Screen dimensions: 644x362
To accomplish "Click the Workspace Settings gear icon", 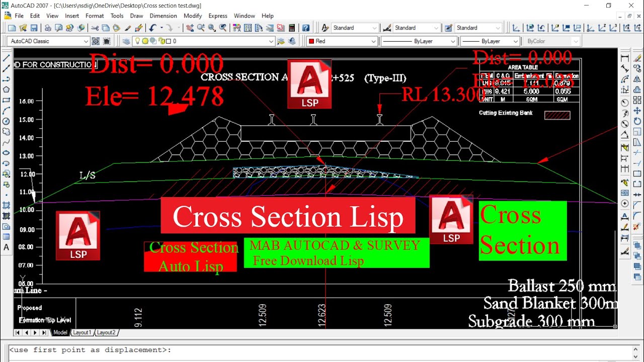I will 96,41.
